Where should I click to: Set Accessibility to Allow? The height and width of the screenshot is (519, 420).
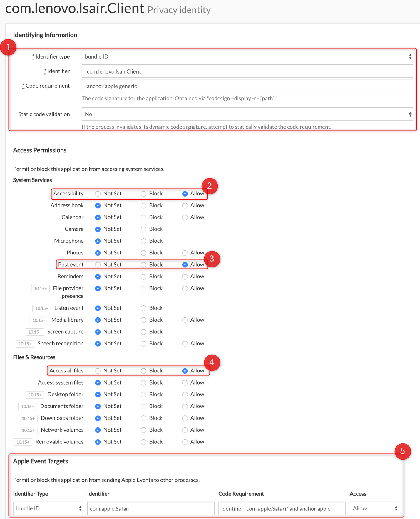pos(185,194)
